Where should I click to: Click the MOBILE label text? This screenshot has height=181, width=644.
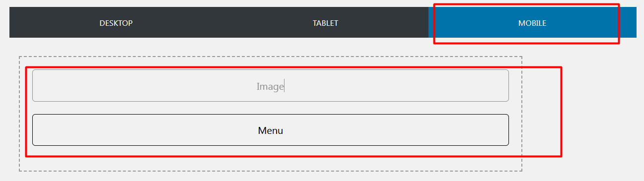(x=532, y=23)
